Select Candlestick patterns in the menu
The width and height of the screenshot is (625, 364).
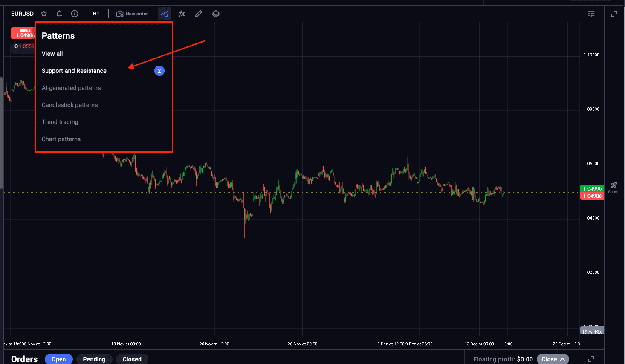coord(69,105)
